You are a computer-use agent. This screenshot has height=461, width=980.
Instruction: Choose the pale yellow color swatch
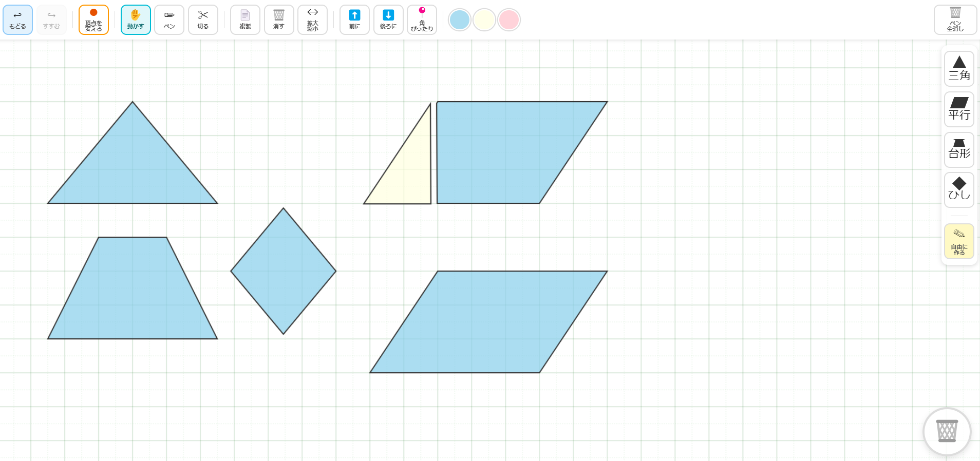(x=484, y=20)
